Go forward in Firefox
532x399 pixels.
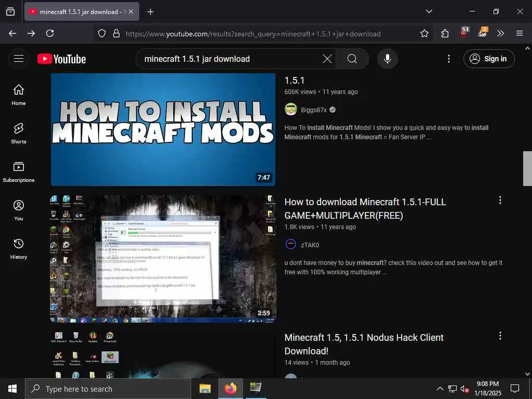pos(31,33)
